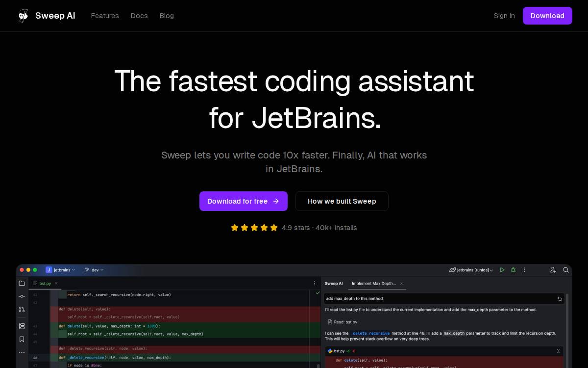Open the Pull Requests icon in IDE sidebar
588x368 pixels.
[22, 310]
